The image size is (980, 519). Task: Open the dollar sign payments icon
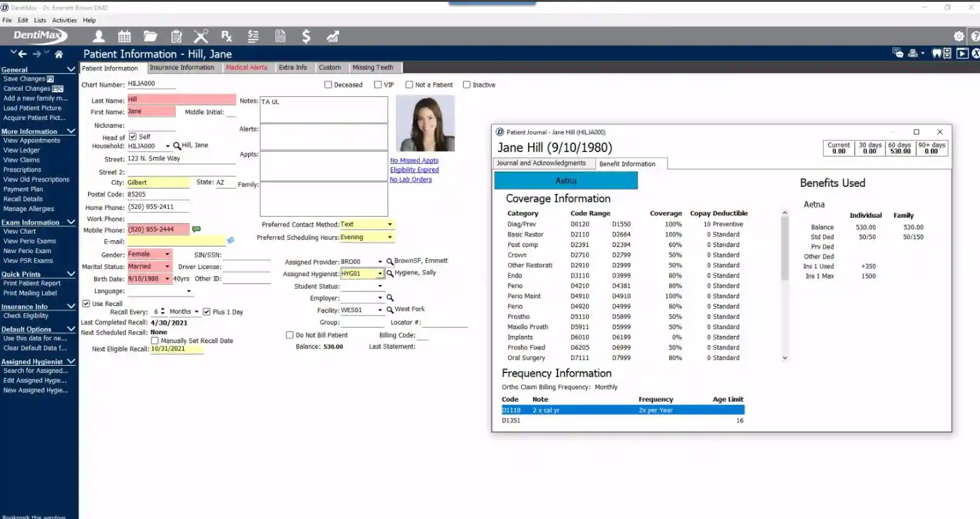[x=306, y=37]
